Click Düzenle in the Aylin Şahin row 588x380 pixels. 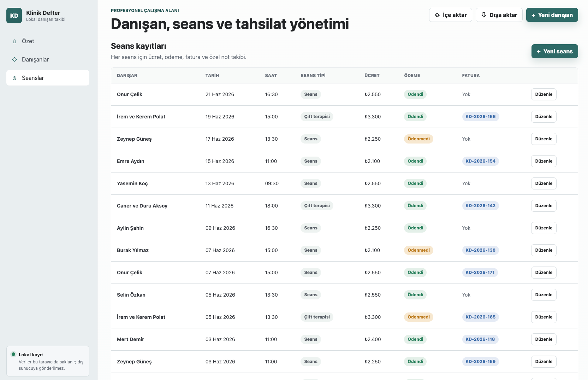544,228
